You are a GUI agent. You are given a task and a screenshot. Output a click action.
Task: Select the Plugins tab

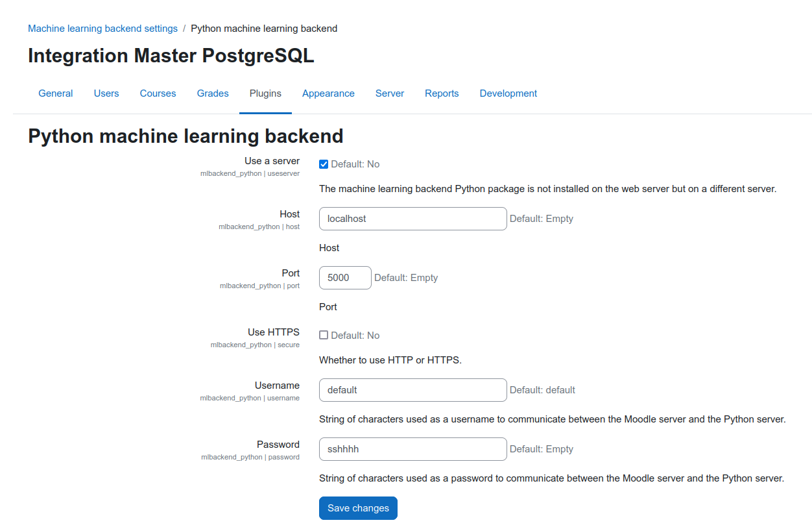265,93
